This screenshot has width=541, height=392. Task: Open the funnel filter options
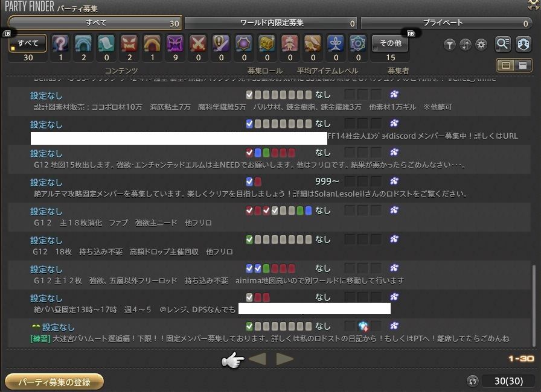click(450, 45)
